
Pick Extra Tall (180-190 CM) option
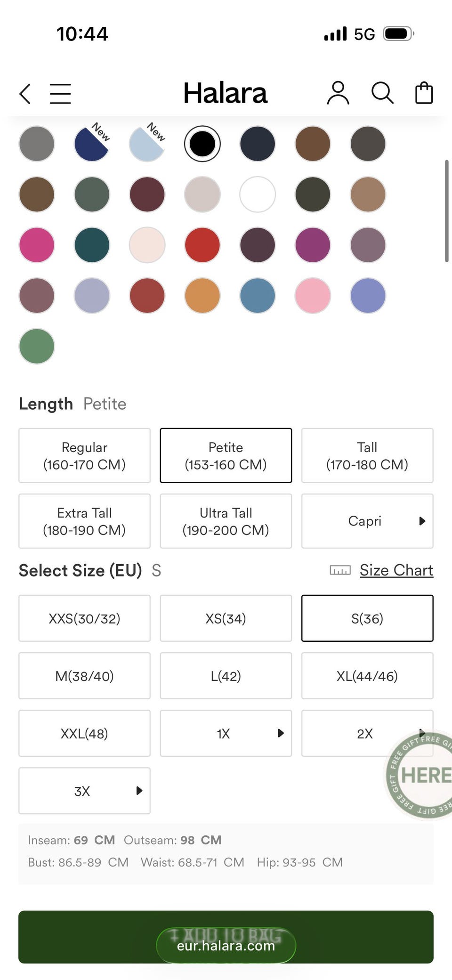85,521
